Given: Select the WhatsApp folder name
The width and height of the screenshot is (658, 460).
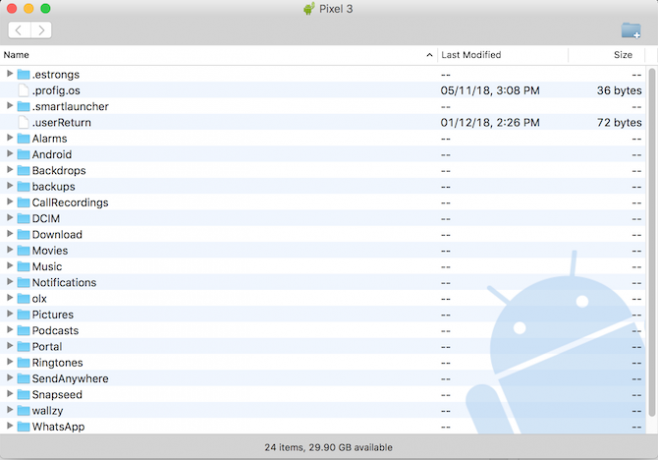Looking at the screenshot, I should coord(58,427).
